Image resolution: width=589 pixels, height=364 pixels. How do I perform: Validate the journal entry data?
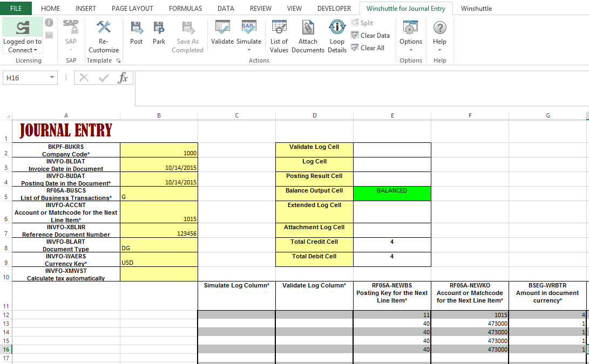tap(222, 32)
